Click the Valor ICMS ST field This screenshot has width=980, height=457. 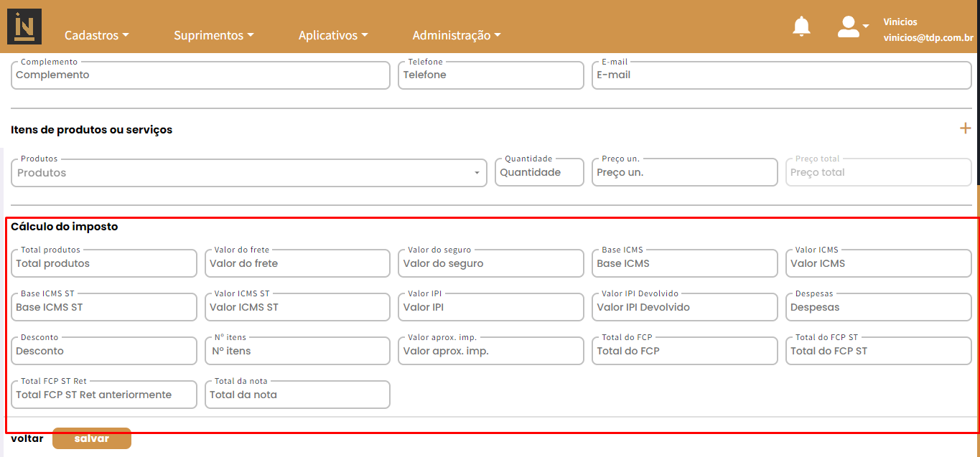tap(297, 307)
